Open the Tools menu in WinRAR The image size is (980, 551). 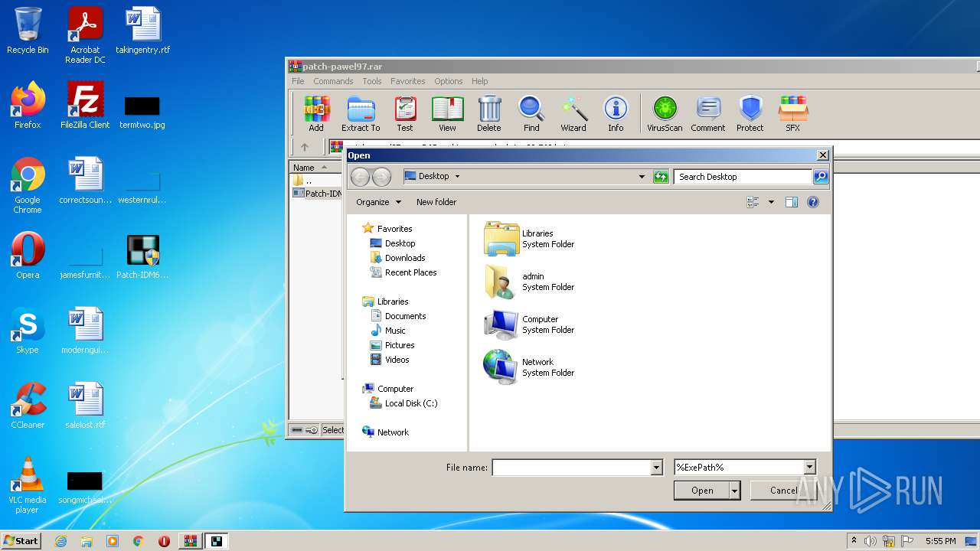coord(372,81)
